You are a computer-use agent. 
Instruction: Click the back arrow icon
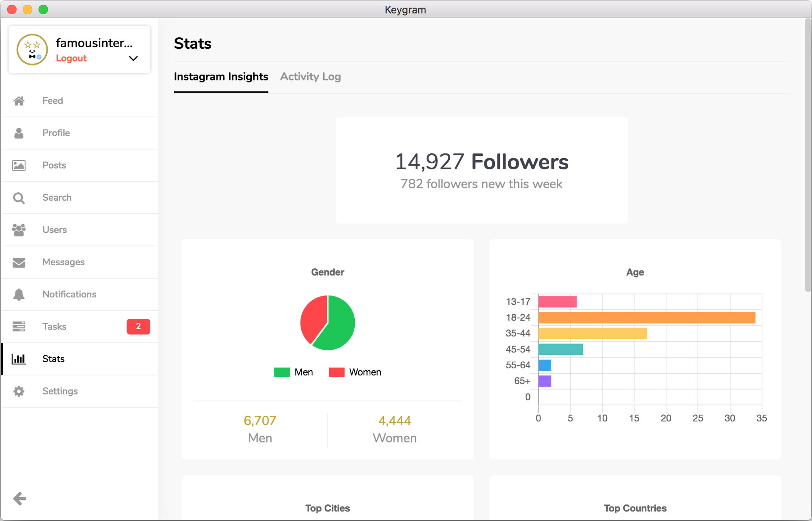[x=19, y=498]
